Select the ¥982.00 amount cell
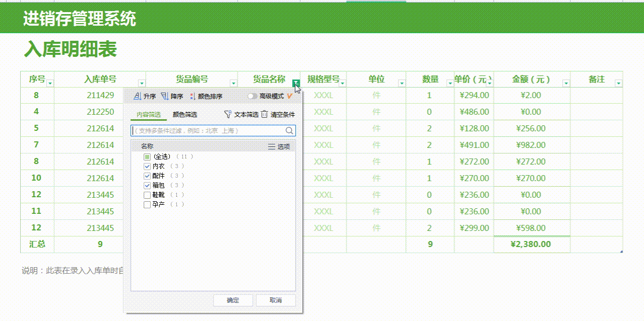 (532, 145)
